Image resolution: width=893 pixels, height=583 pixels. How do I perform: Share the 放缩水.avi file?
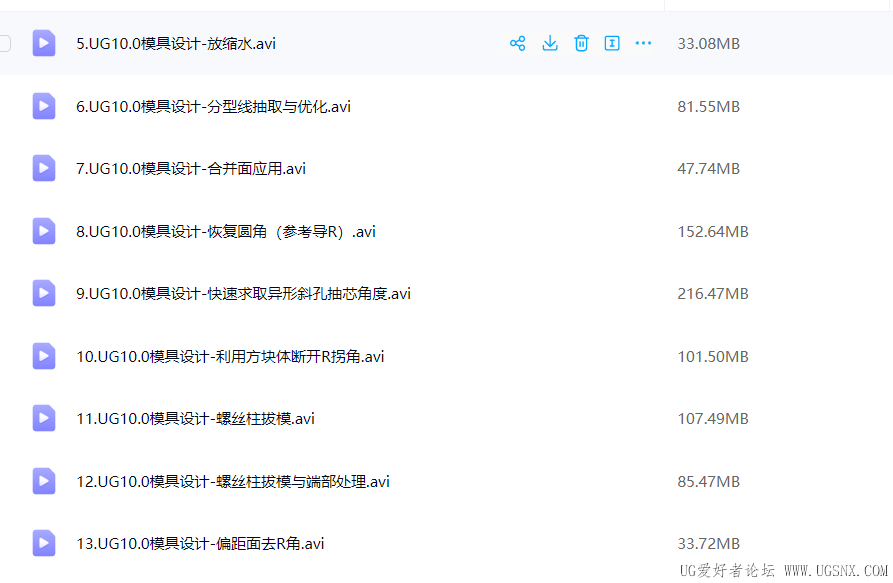[517, 43]
